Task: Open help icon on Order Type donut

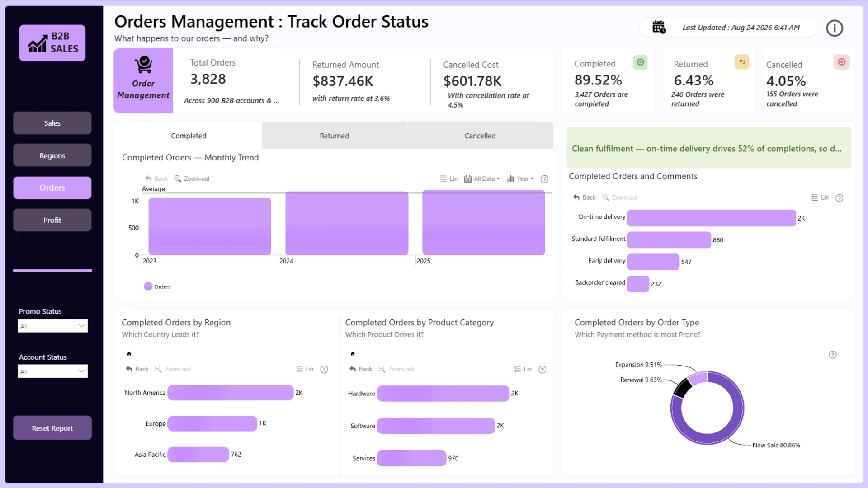Action: [x=833, y=355]
